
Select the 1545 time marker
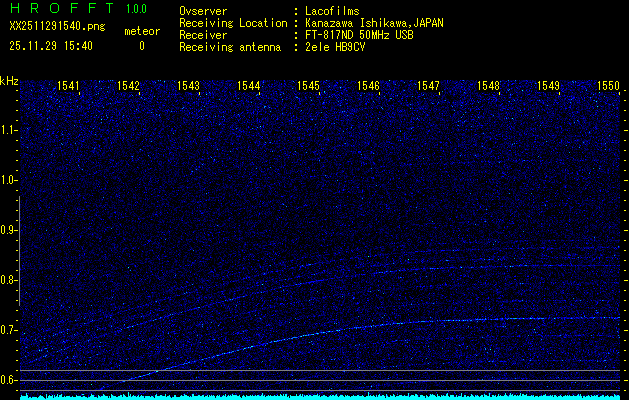point(308,86)
